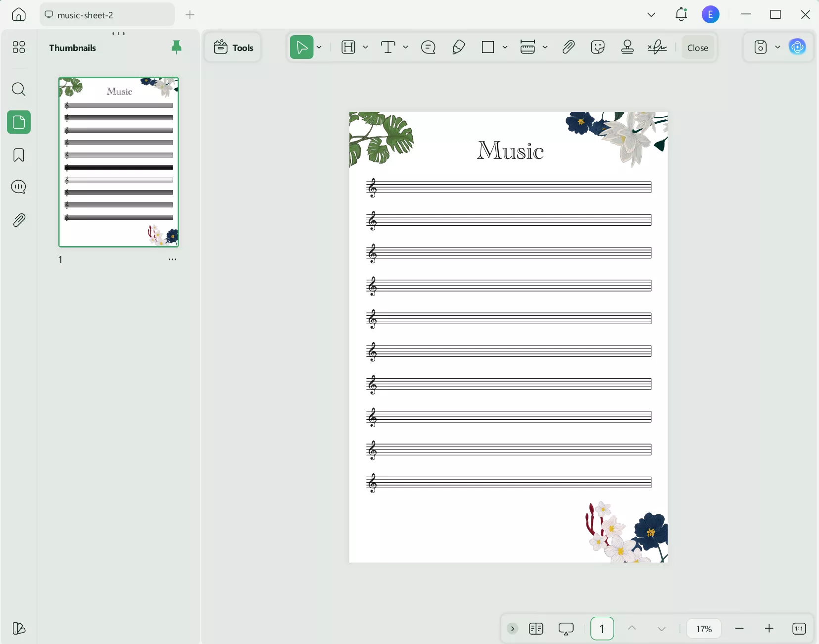Select the page 1 thumbnail

coord(119,162)
